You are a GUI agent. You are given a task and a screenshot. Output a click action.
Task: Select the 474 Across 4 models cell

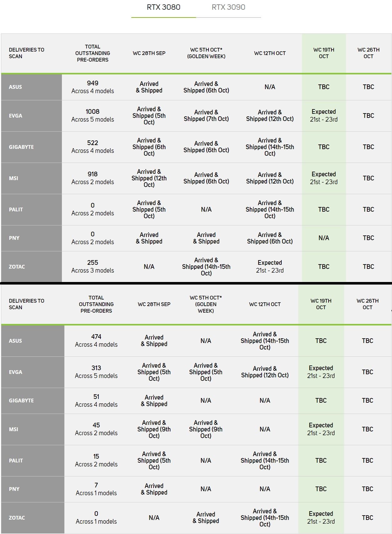(96, 340)
